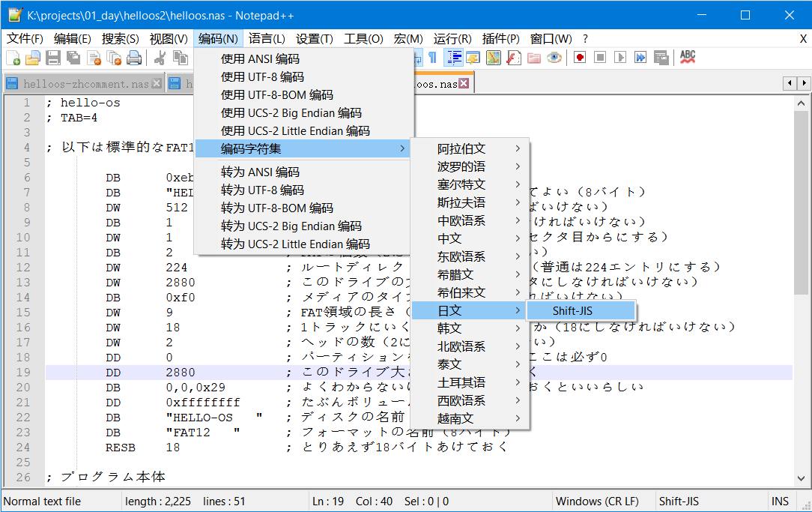Viewport: 812px width, 512px height.
Task: Click the Cut scissors icon
Action: [x=160, y=58]
